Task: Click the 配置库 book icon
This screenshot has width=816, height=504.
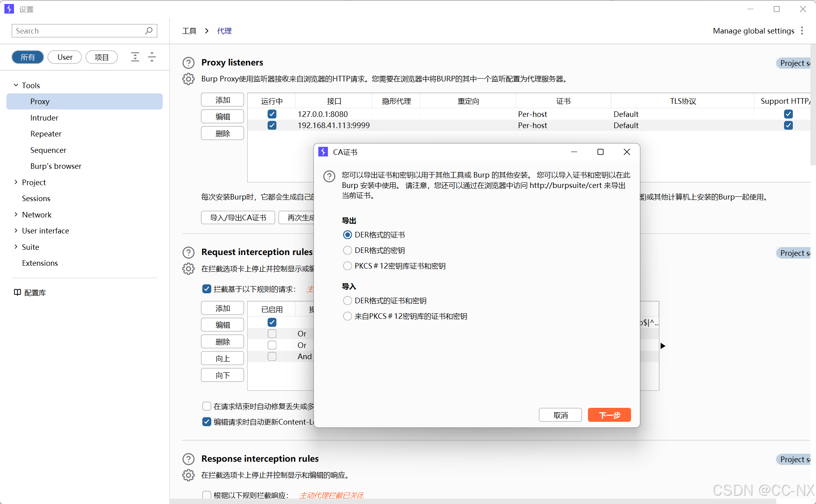Action: [x=17, y=293]
